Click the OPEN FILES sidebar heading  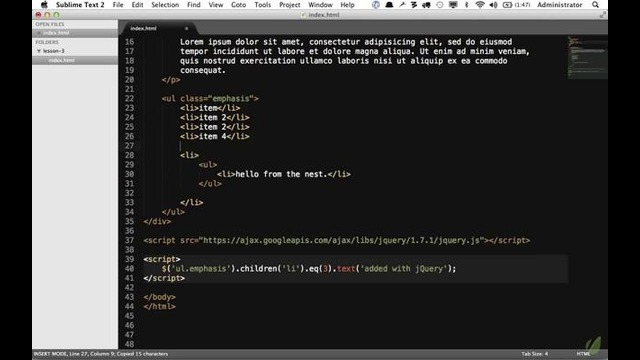pyautogui.click(x=50, y=24)
